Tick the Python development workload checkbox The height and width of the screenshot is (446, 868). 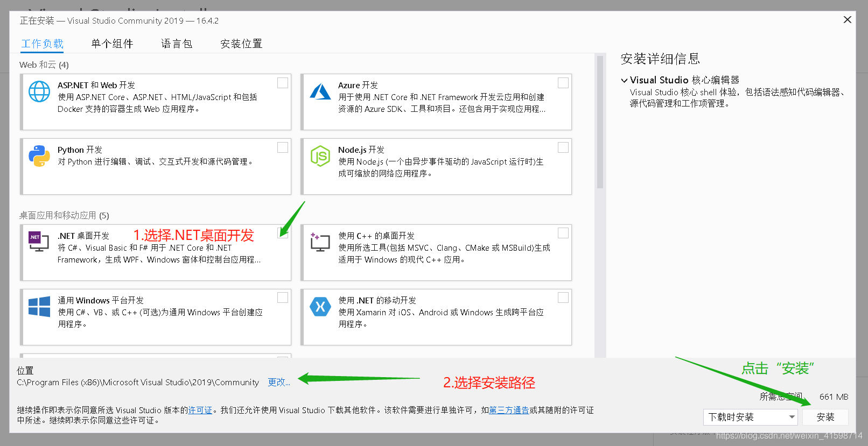tap(283, 147)
